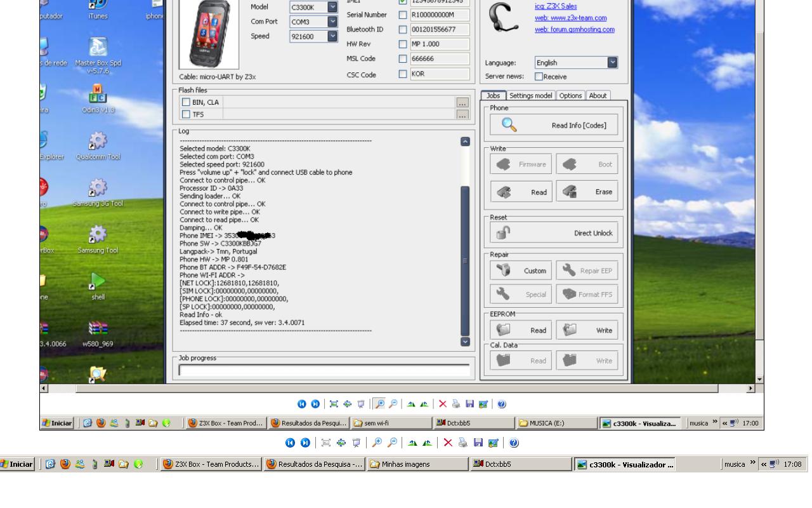Click the Format FFS button
Viewport: 812px width, 508px height.
coord(587,294)
